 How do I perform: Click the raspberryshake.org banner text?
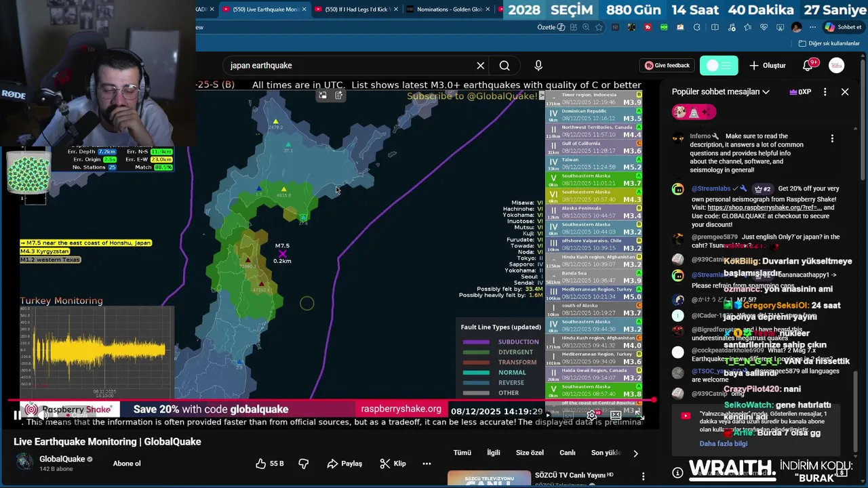pos(401,409)
